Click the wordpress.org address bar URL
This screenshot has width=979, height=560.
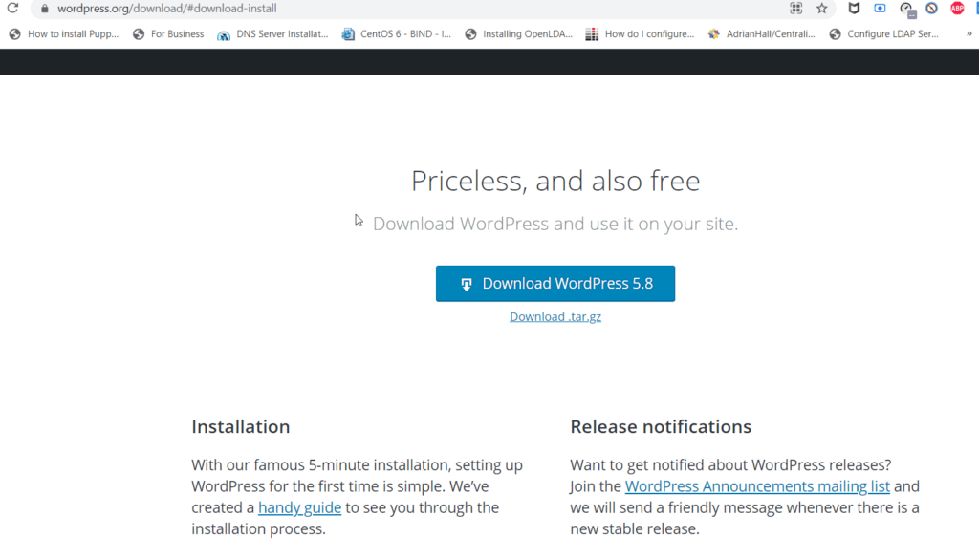pyautogui.click(x=166, y=9)
